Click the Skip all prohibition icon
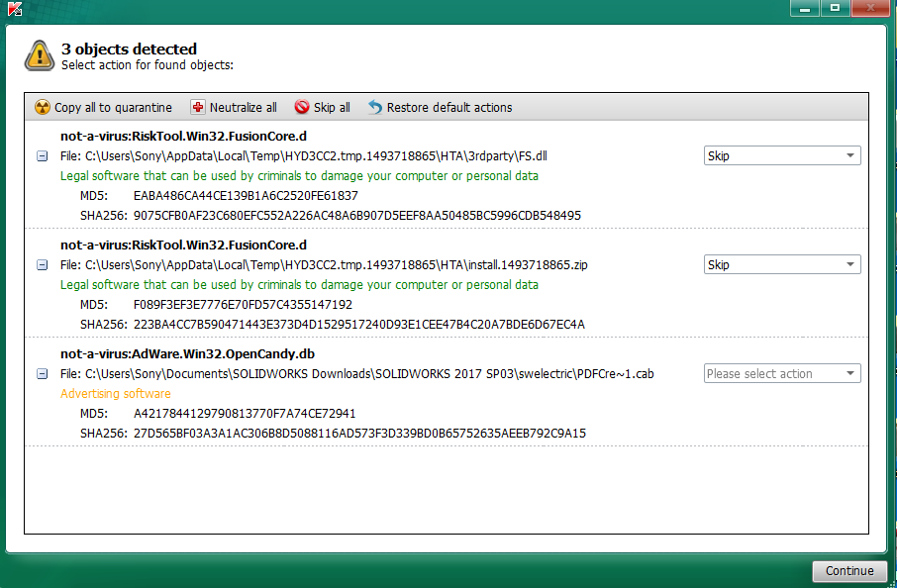 pos(302,107)
